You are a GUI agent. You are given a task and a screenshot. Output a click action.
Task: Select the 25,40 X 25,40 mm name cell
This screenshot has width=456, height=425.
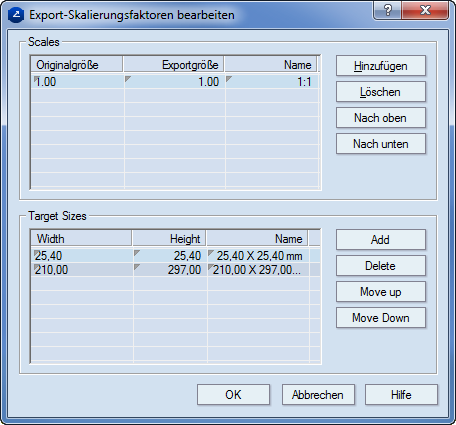pos(258,256)
